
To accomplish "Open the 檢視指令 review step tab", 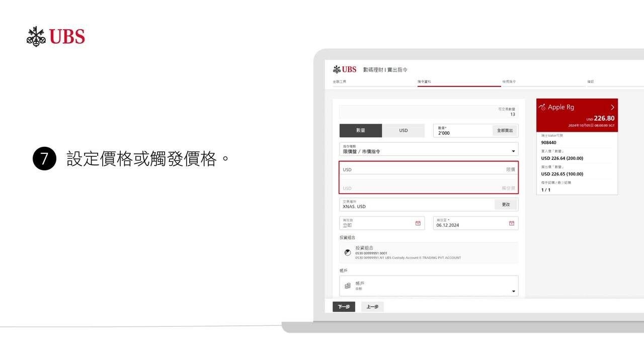I will 509,81.
